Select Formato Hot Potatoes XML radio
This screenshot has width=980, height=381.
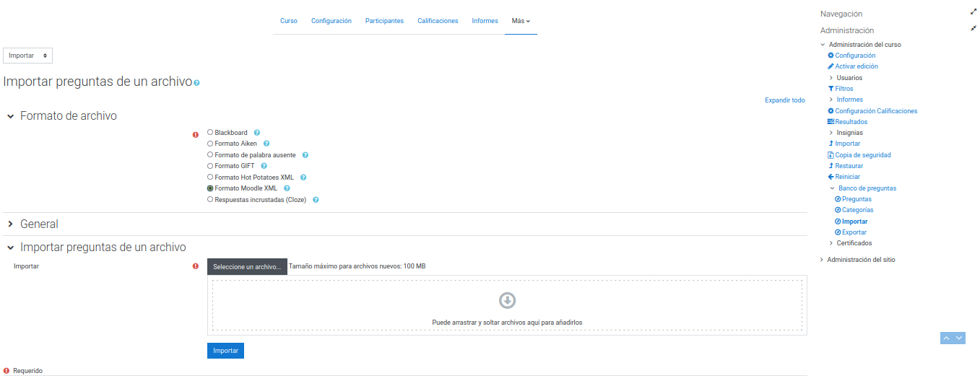210,177
